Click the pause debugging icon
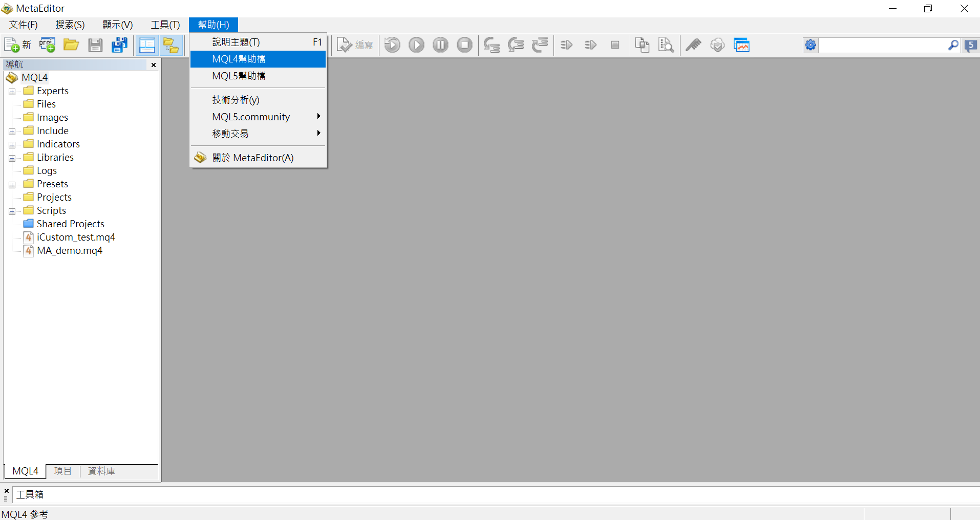Viewport: 980px width, 520px height. pyautogui.click(x=440, y=45)
